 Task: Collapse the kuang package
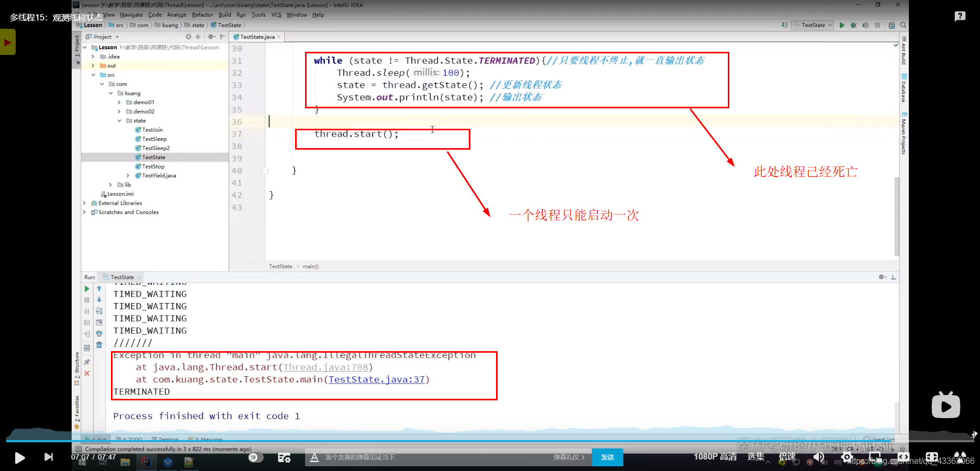click(x=111, y=93)
